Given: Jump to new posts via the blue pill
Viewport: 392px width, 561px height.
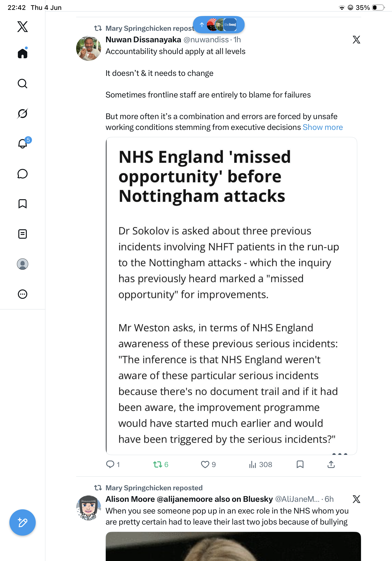Looking at the screenshot, I should pos(219,25).
